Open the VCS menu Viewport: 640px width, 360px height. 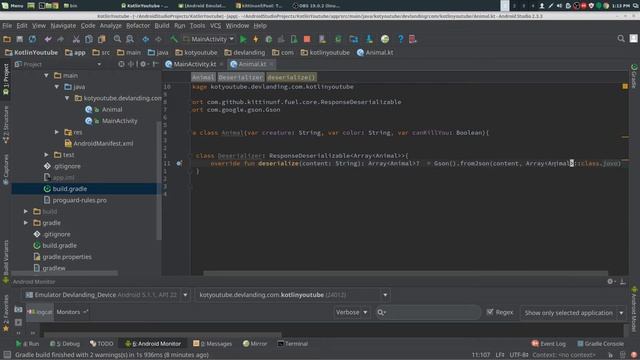point(216,25)
